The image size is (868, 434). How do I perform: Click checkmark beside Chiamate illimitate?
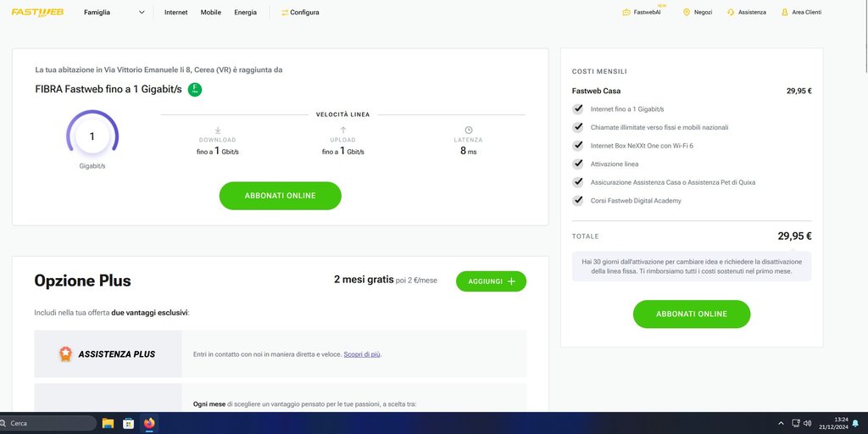[x=578, y=127]
